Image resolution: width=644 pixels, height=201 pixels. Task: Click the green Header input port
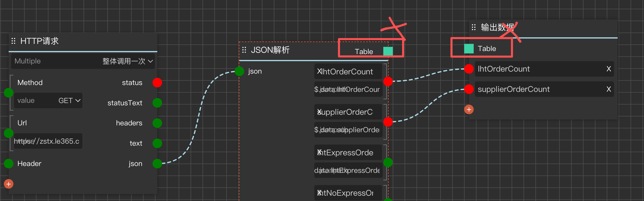(x=9, y=163)
